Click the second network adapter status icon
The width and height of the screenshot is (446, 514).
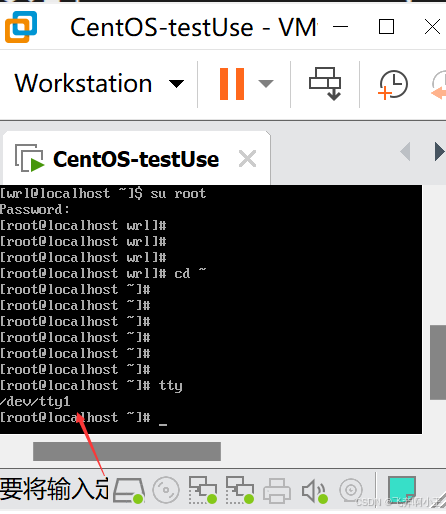(240, 490)
